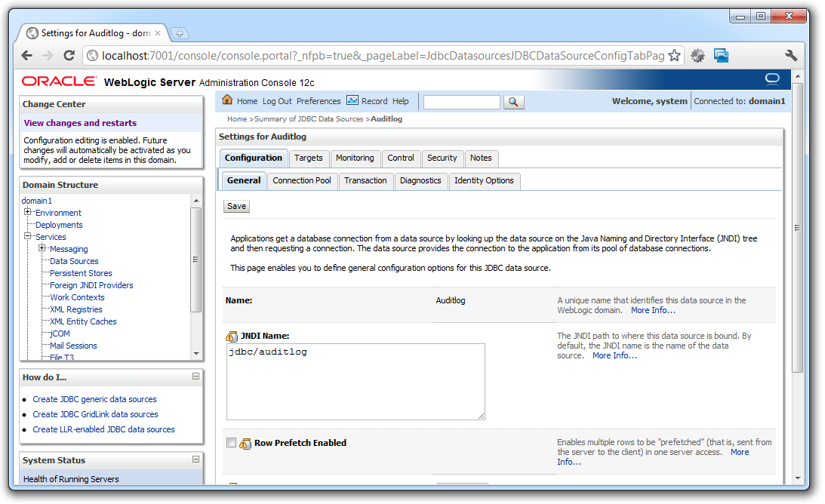Open the Preferences menu item
The height and width of the screenshot is (504, 825).
click(319, 100)
